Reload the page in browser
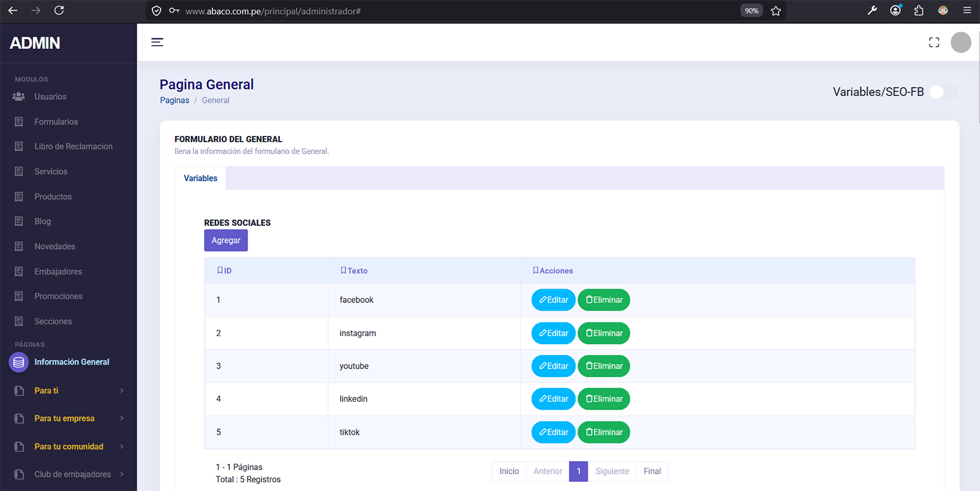This screenshot has width=980, height=491. 59,10
